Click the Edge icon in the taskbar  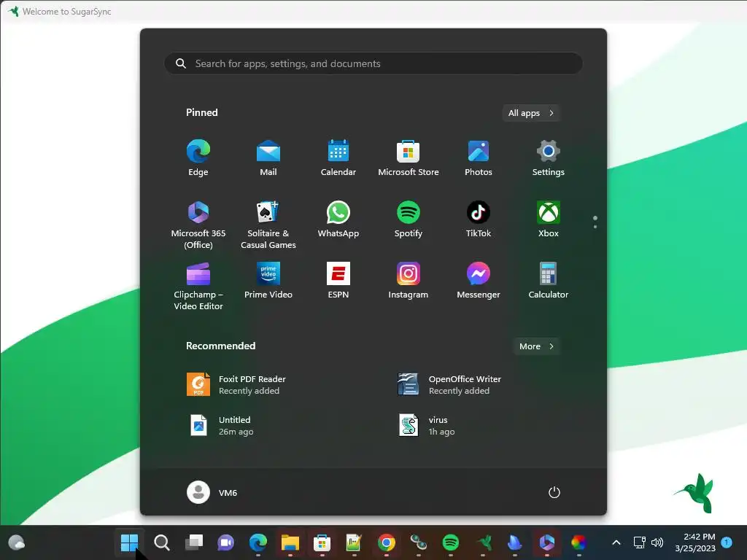258,542
